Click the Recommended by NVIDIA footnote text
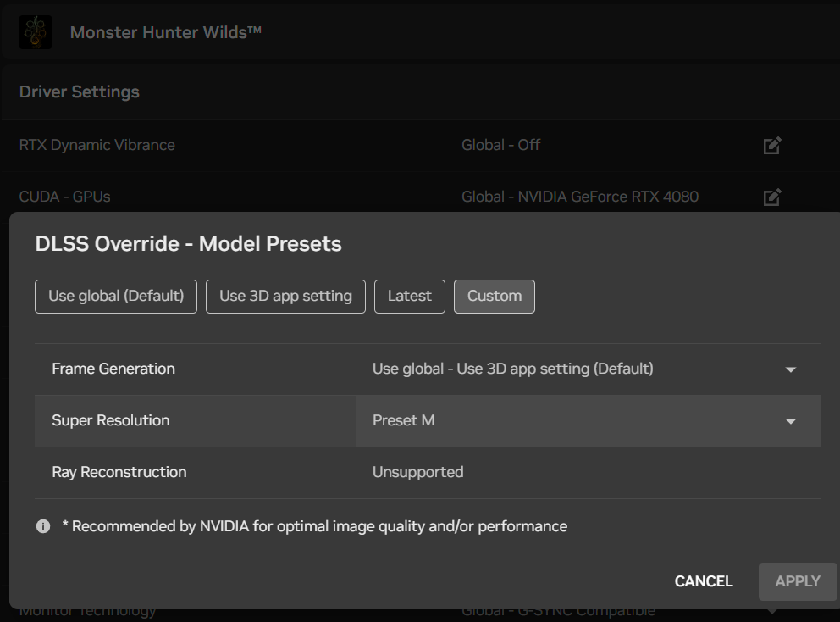Screen dimensions: 840x622 coord(314,526)
